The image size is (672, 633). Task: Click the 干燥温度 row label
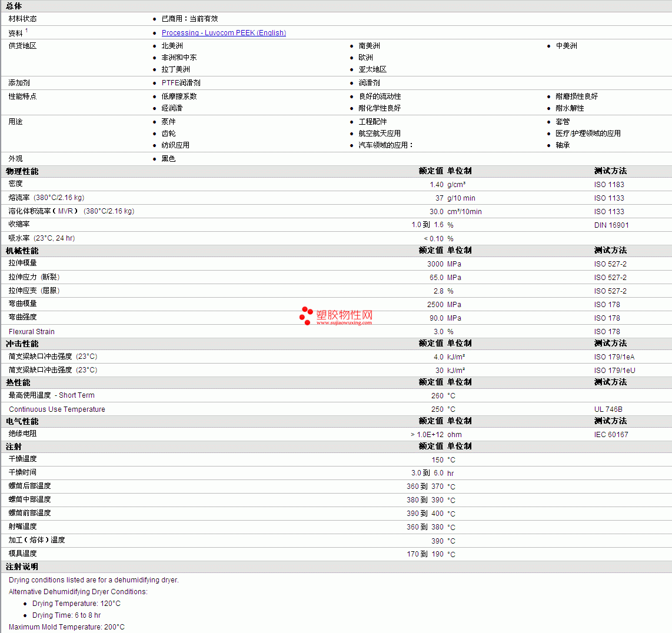[23, 459]
